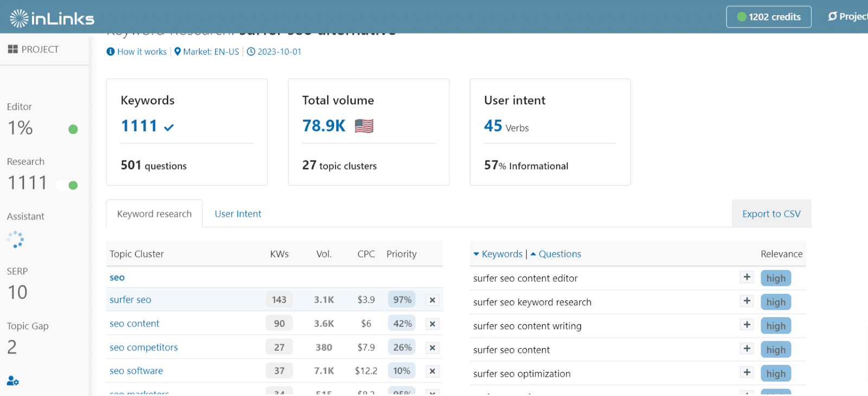Click the checkmark next to 1111 keywords

169,127
